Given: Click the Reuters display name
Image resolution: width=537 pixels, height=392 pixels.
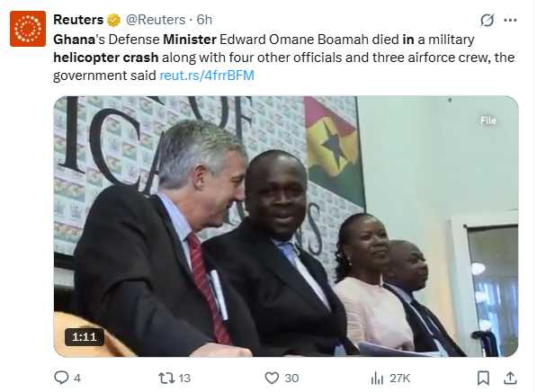Looking at the screenshot, I should click(78, 20).
